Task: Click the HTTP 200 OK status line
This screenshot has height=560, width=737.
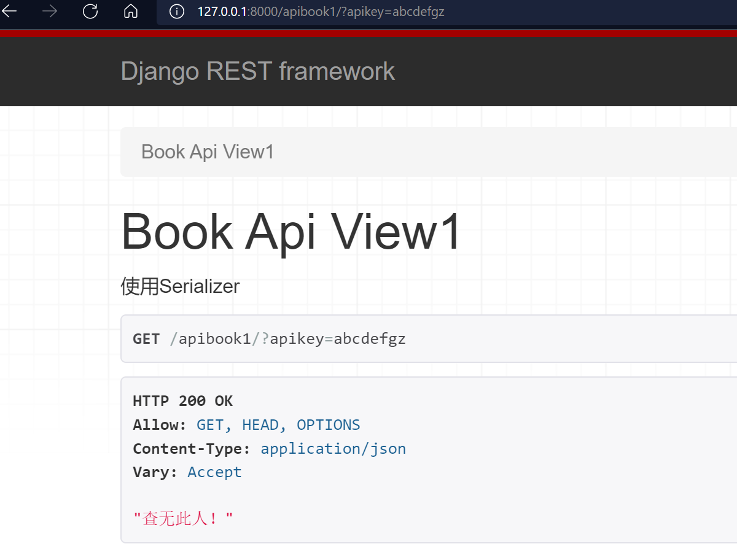Action: point(182,401)
